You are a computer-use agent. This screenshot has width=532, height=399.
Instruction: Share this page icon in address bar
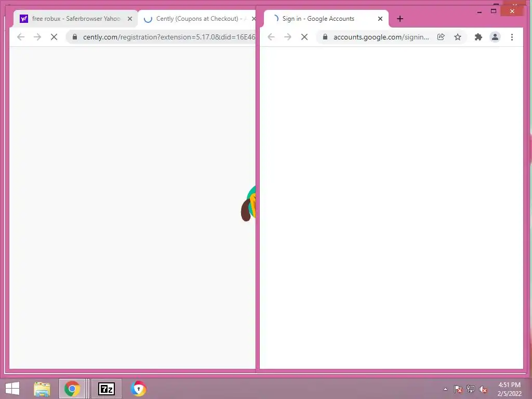(x=441, y=37)
